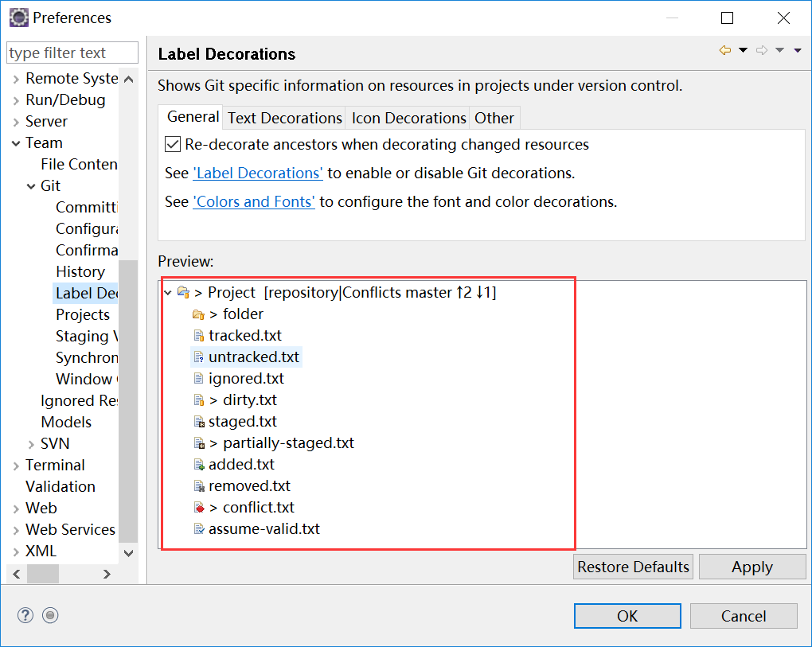This screenshot has height=647, width=812.
Task: Select History under Git
Action: 80,271
